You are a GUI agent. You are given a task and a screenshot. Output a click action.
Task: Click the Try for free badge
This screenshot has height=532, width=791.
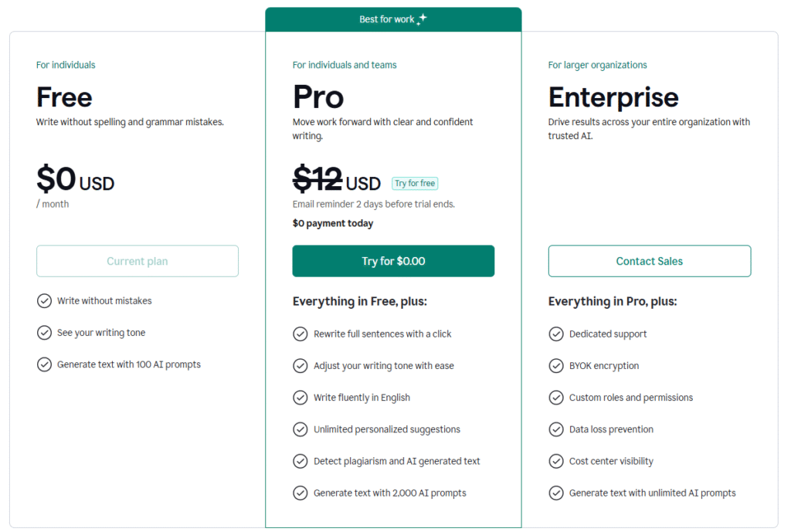point(414,183)
